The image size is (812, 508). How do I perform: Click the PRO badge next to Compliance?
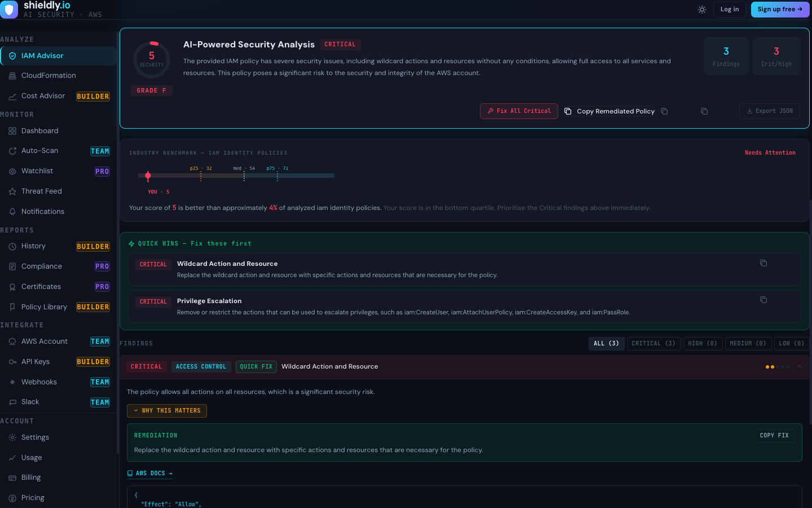coord(102,266)
